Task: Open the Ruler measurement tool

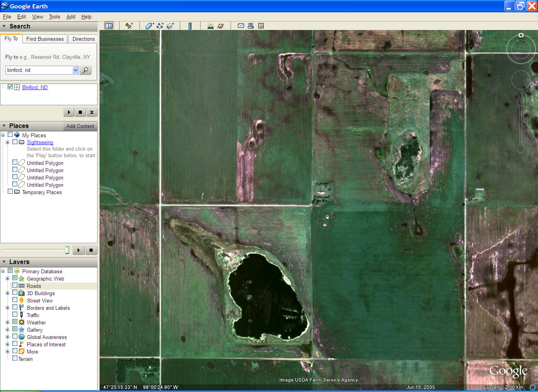Action: coord(190,26)
